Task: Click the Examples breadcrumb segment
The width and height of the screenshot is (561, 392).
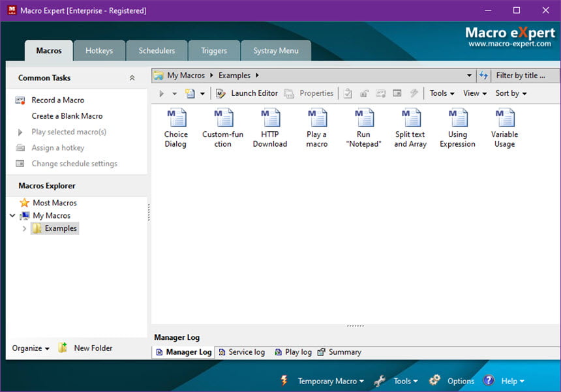Action: tap(234, 76)
